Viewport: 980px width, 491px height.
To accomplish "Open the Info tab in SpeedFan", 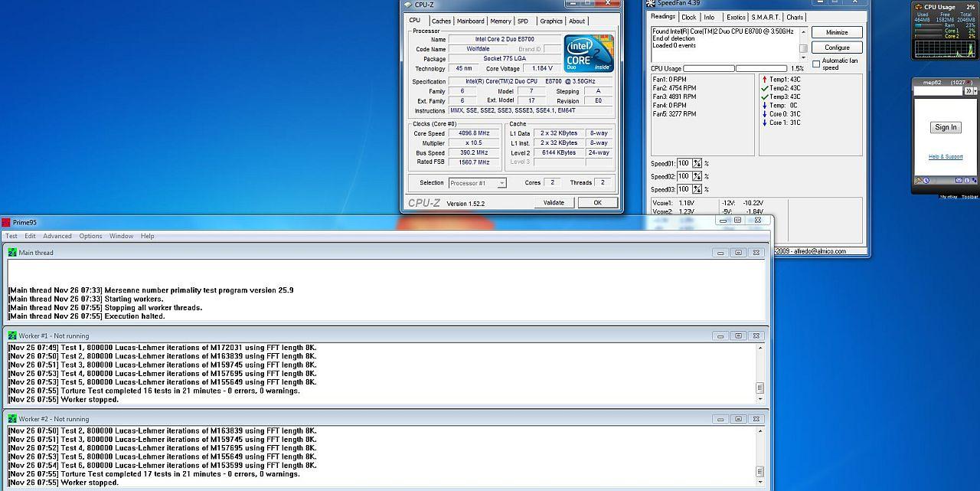I will (x=710, y=17).
